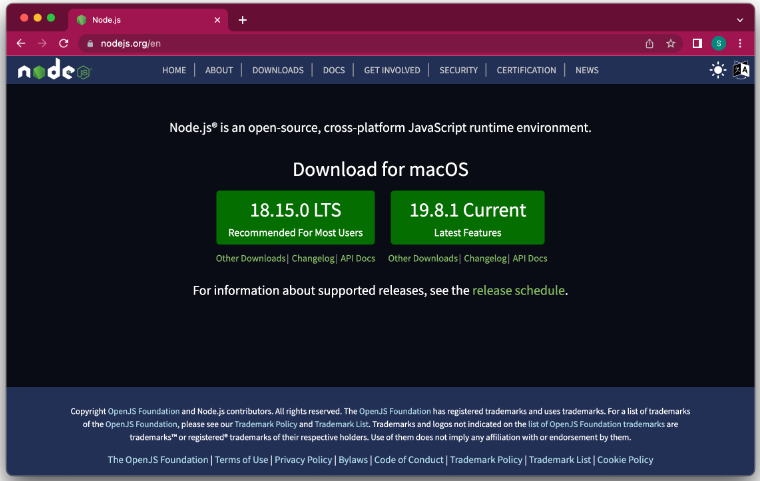Open a new tab with plus button
Image resolution: width=760 pixels, height=481 pixels.
click(x=242, y=19)
